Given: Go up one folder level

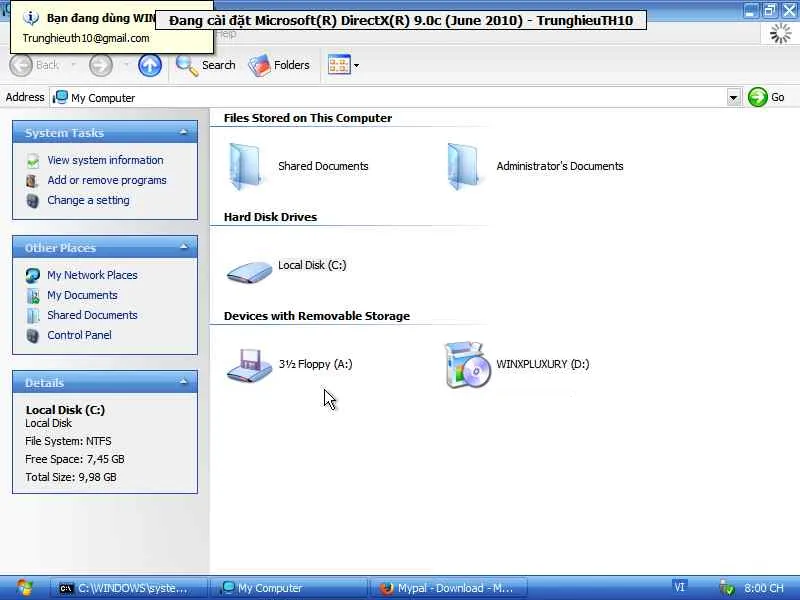Looking at the screenshot, I should (149, 65).
